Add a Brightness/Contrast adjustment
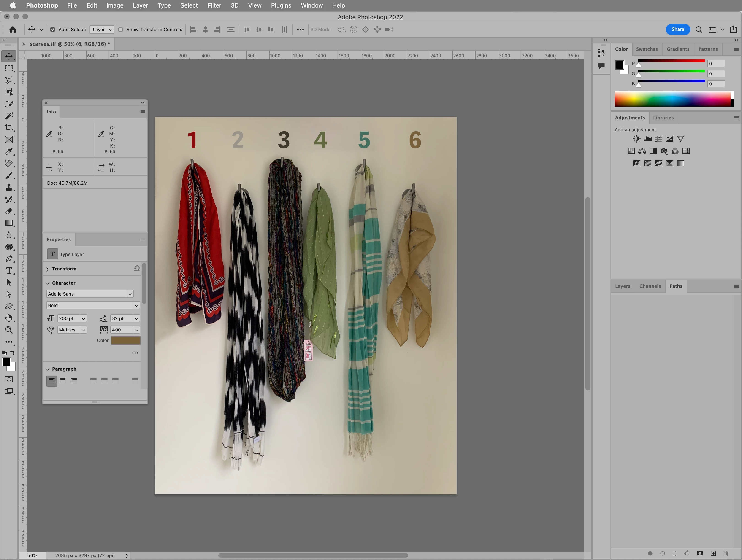The width and height of the screenshot is (742, 560). pos(636,139)
